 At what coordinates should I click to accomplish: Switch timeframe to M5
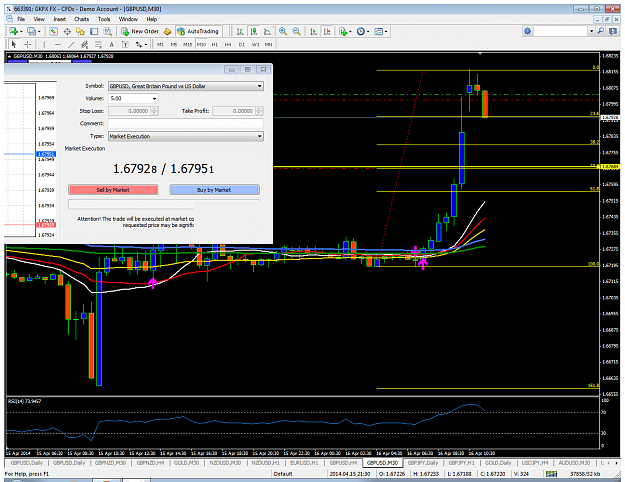[174, 45]
